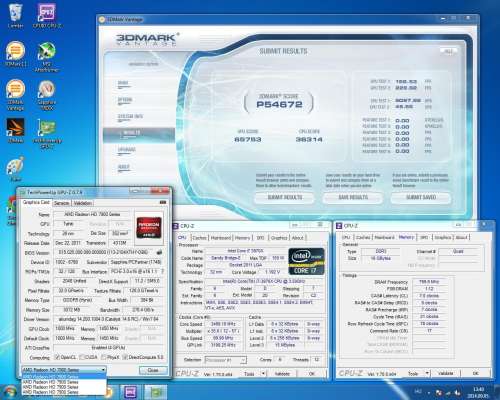Launch the MSI Afterburner desktop shortcut

tap(47, 57)
